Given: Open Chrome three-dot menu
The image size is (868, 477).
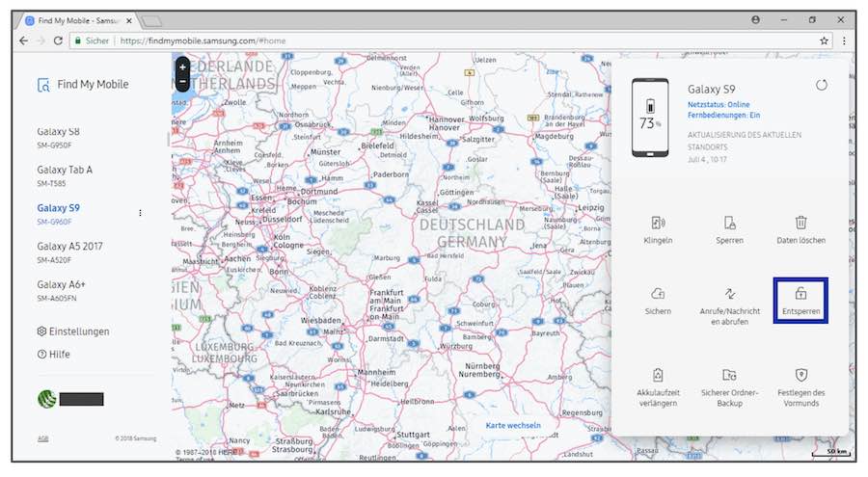Looking at the screenshot, I should 844,40.
